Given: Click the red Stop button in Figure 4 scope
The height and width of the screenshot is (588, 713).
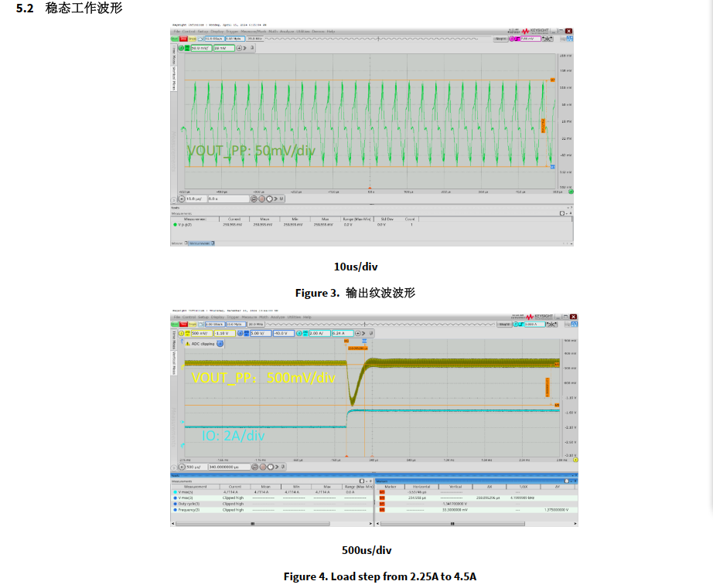Looking at the screenshot, I should coord(184,325).
